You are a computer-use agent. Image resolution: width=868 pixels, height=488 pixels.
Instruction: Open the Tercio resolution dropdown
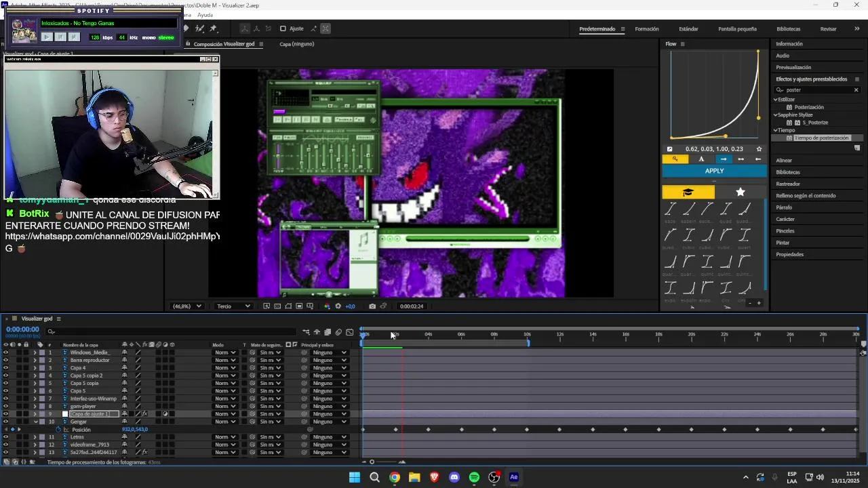(x=233, y=306)
